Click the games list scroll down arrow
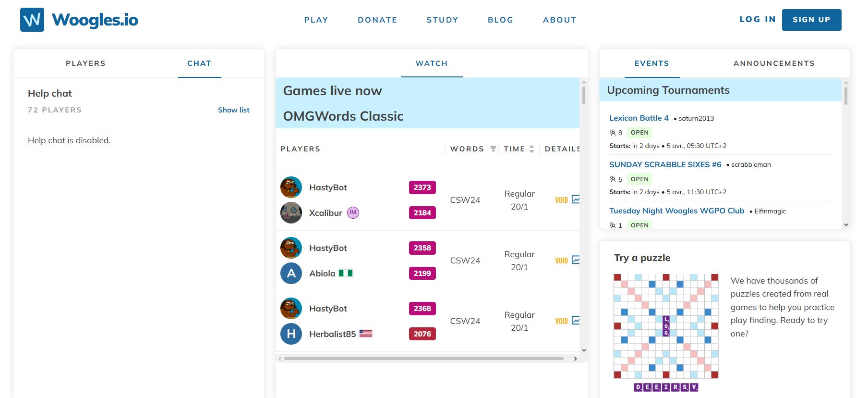 click(x=584, y=350)
